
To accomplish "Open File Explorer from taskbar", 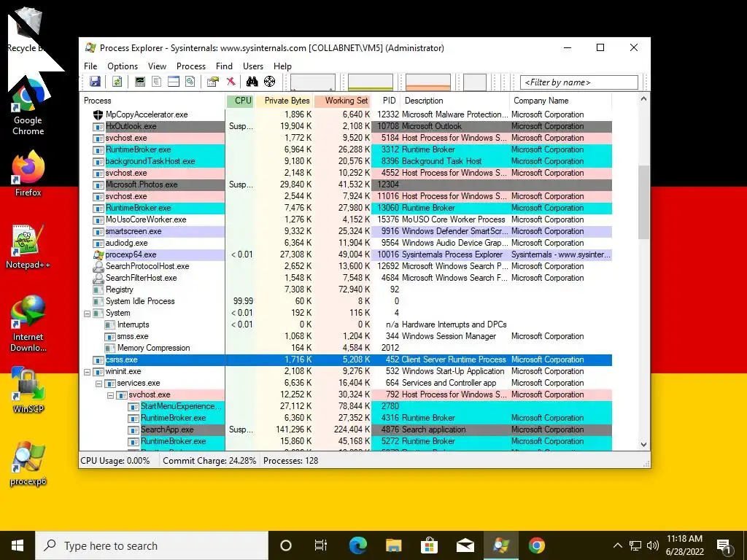I will pyautogui.click(x=393, y=545).
